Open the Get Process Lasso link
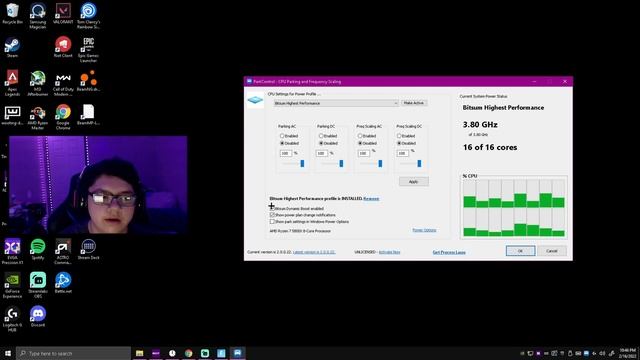The height and width of the screenshot is (360, 640). tap(449, 252)
